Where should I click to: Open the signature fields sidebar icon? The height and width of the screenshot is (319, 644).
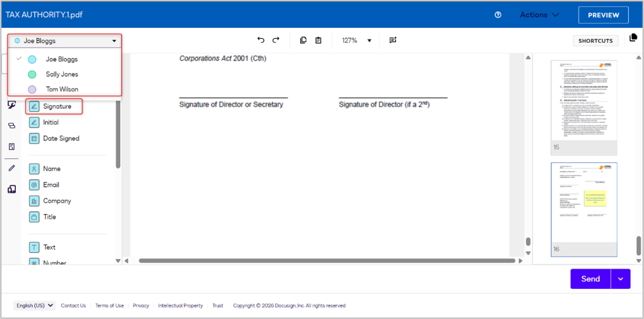[12, 106]
